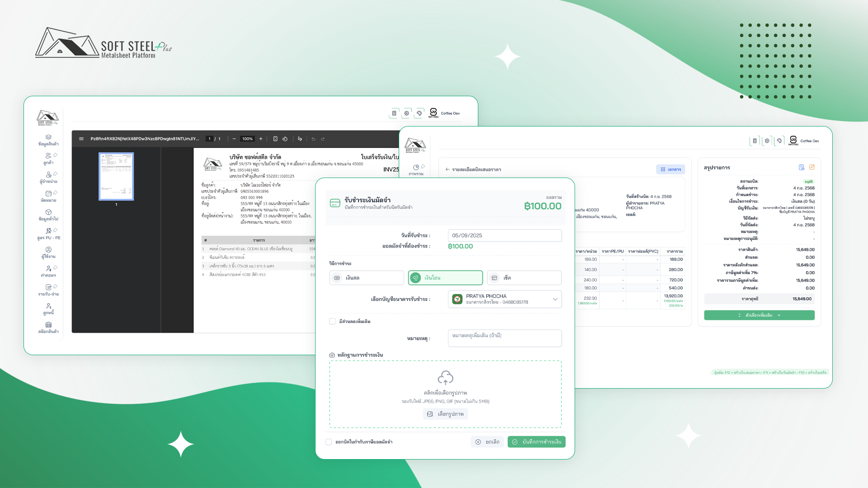The height and width of the screenshot is (488, 868).
Task: Enable the มีส่วนลดเพิ่มเติม checkbox
Action: pos(332,321)
